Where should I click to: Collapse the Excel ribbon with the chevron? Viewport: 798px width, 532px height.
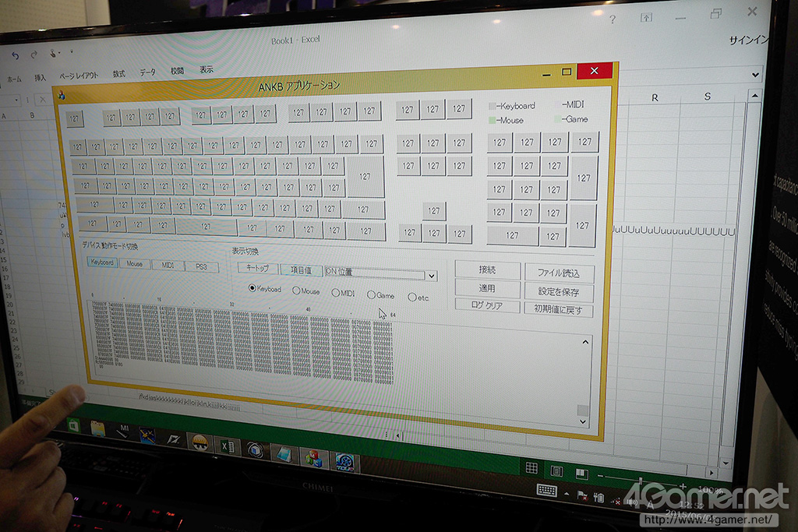pos(755,75)
